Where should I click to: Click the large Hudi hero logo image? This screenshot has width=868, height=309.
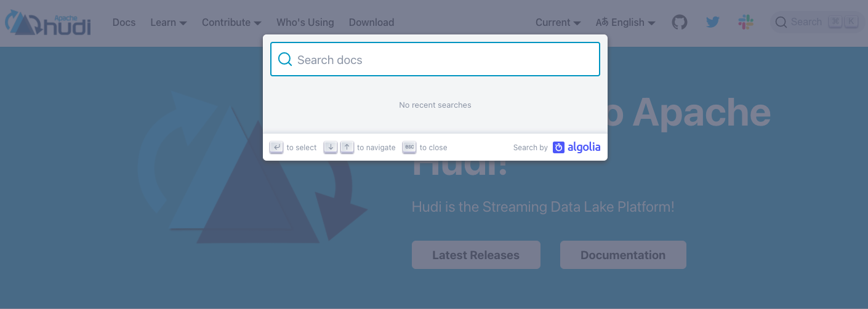(x=252, y=166)
